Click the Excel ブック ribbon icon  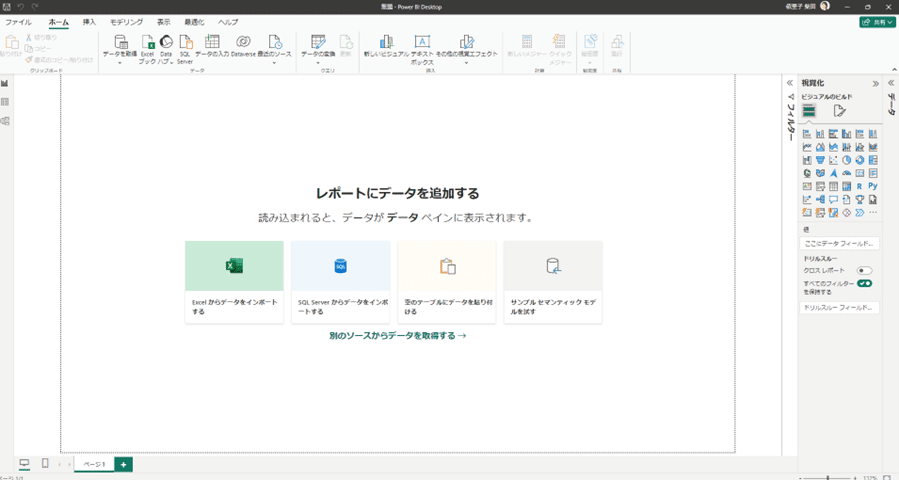tap(148, 42)
